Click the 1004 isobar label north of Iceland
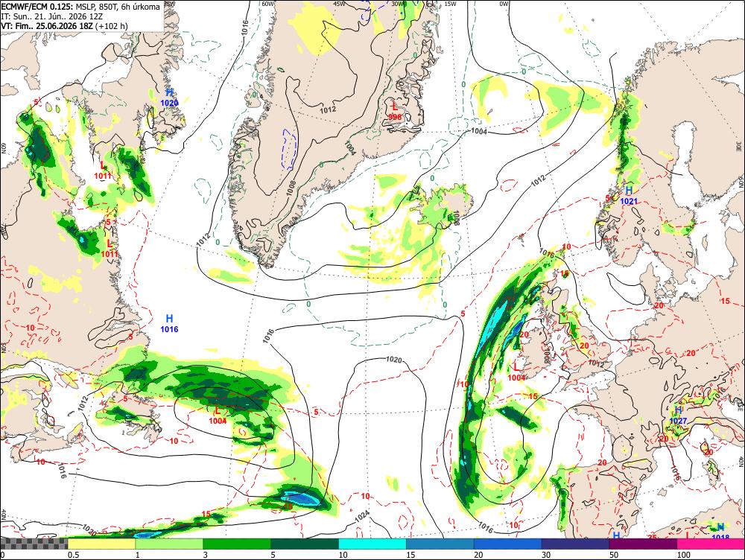The image size is (745, 560). pyautogui.click(x=479, y=131)
